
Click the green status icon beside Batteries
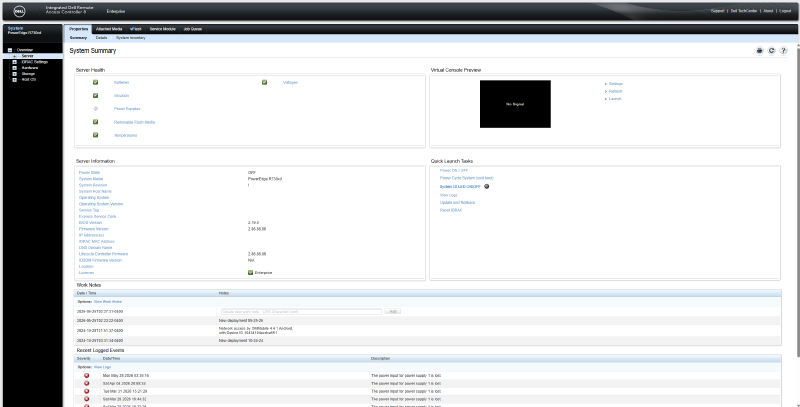pos(95,82)
